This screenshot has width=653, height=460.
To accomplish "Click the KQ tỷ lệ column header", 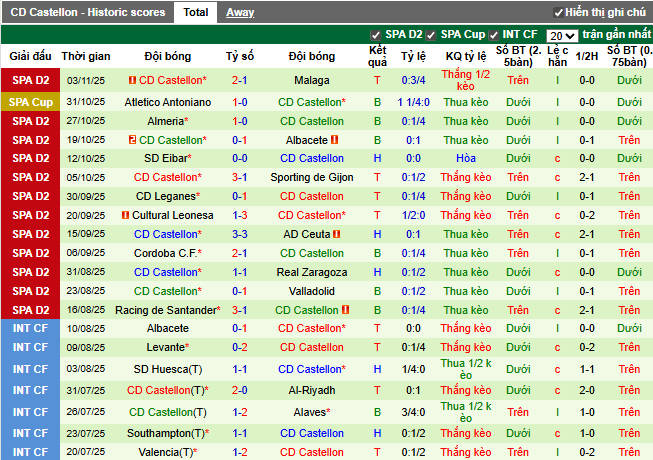I will (x=466, y=56).
